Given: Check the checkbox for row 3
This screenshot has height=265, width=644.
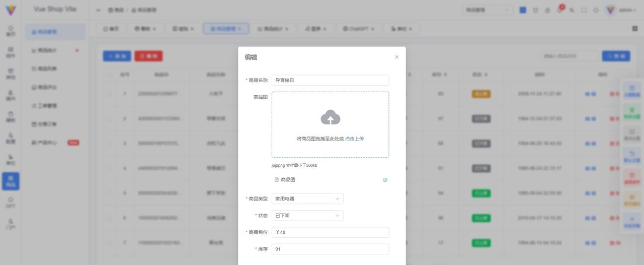Looking at the screenshot, I should click(109, 143).
